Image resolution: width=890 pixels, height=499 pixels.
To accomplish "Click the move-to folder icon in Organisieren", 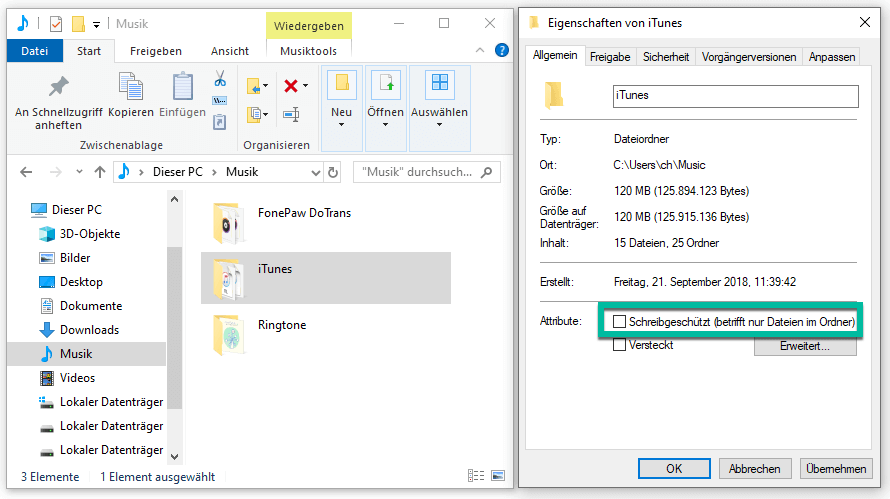I will pos(254,86).
